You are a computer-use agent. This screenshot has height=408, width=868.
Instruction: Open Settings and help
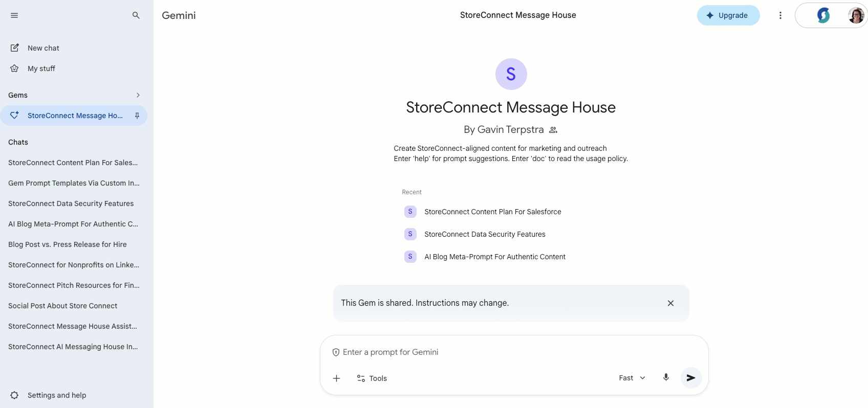(x=48, y=395)
